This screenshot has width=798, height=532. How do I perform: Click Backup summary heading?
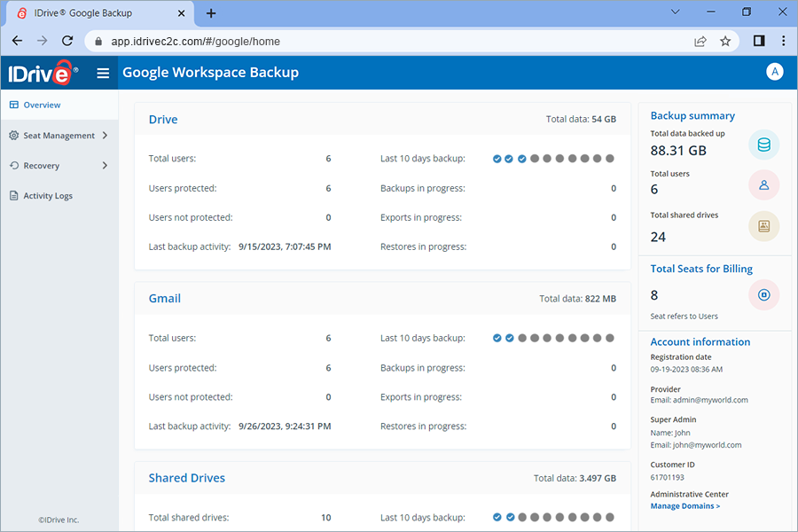point(692,116)
